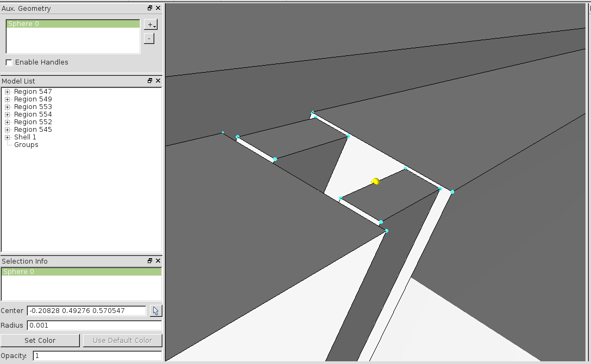Viewport: 591px width, 364px height.
Task: Float the Model List panel
Action: [149, 80]
